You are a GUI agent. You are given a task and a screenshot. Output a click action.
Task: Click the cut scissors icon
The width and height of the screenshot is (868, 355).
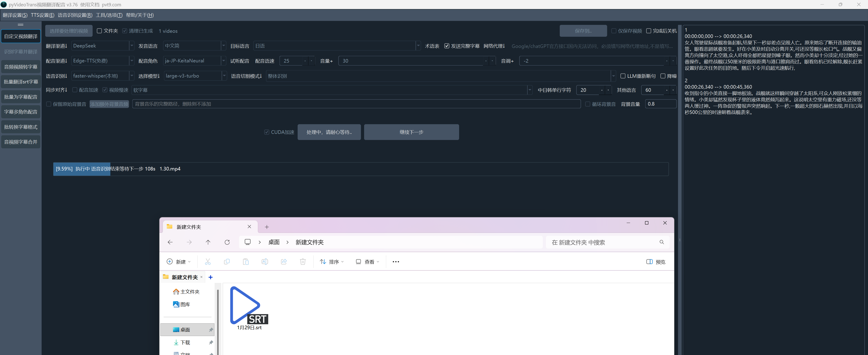(x=208, y=262)
